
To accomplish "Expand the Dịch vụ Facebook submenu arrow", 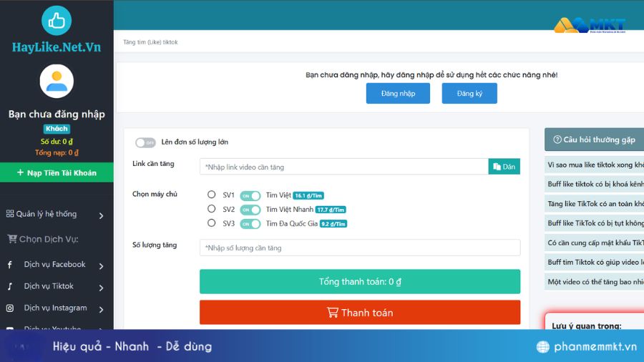I will [x=101, y=266].
